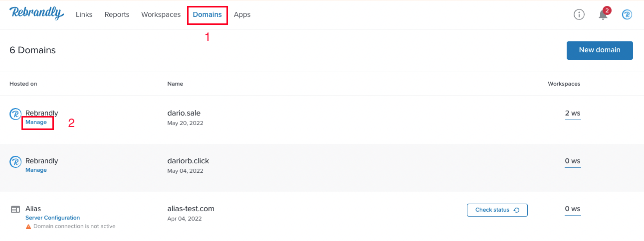Click the orange warning triangle icon
644x241 pixels.
tap(28, 226)
